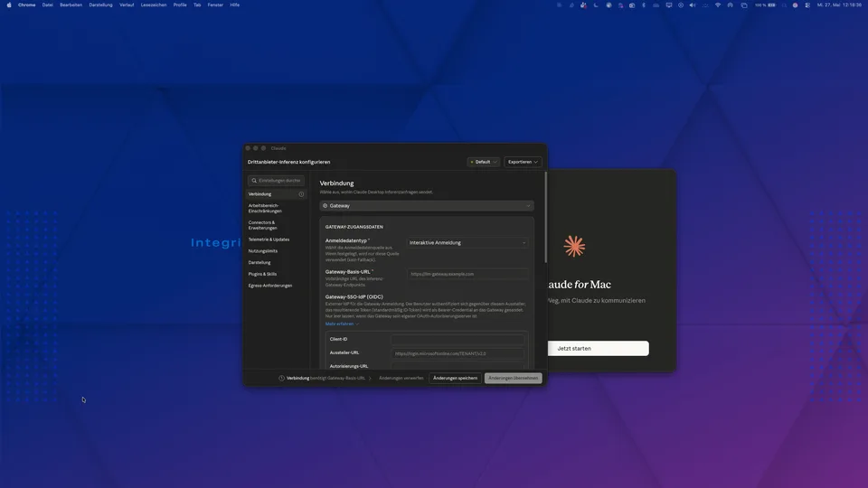
Task: Open the Datei menu
Action: (48, 5)
